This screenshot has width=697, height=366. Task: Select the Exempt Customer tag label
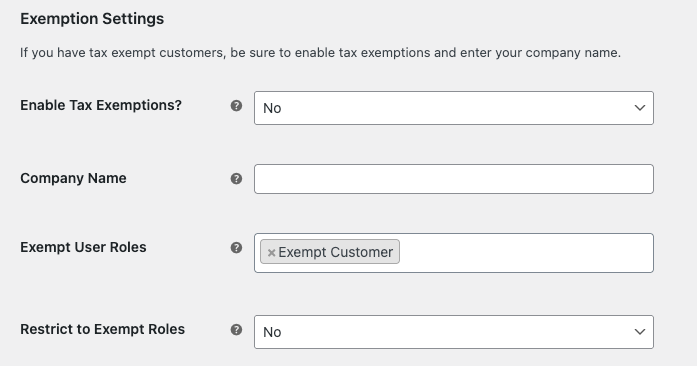(x=336, y=252)
